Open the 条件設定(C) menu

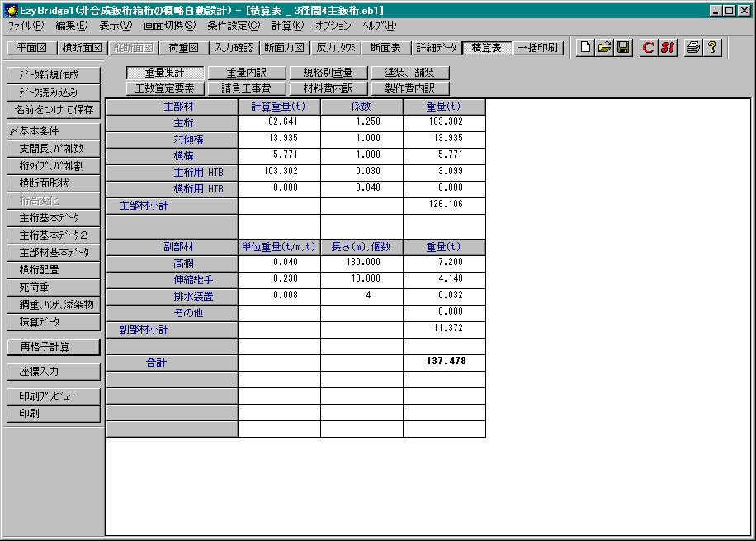click(x=234, y=26)
